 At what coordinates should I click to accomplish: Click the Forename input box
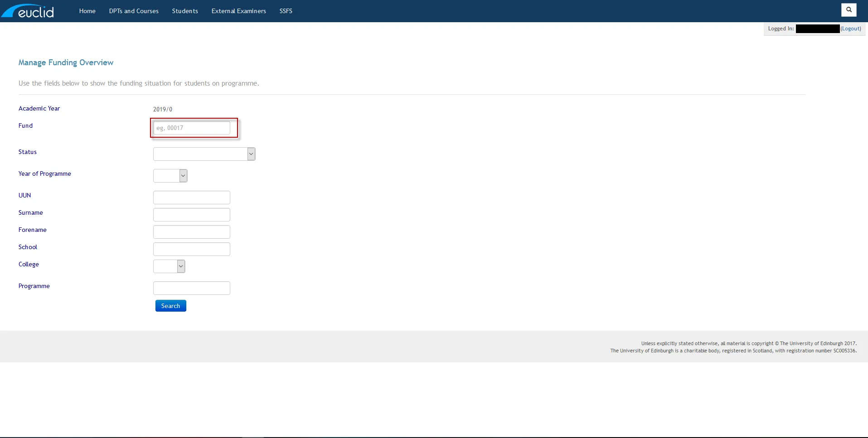(191, 231)
